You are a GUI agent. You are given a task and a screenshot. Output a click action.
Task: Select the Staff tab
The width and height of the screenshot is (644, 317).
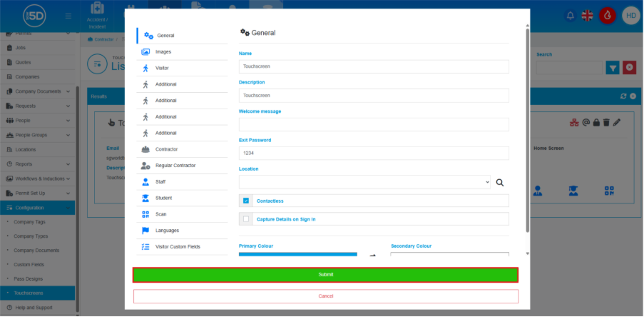pos(182,182)
